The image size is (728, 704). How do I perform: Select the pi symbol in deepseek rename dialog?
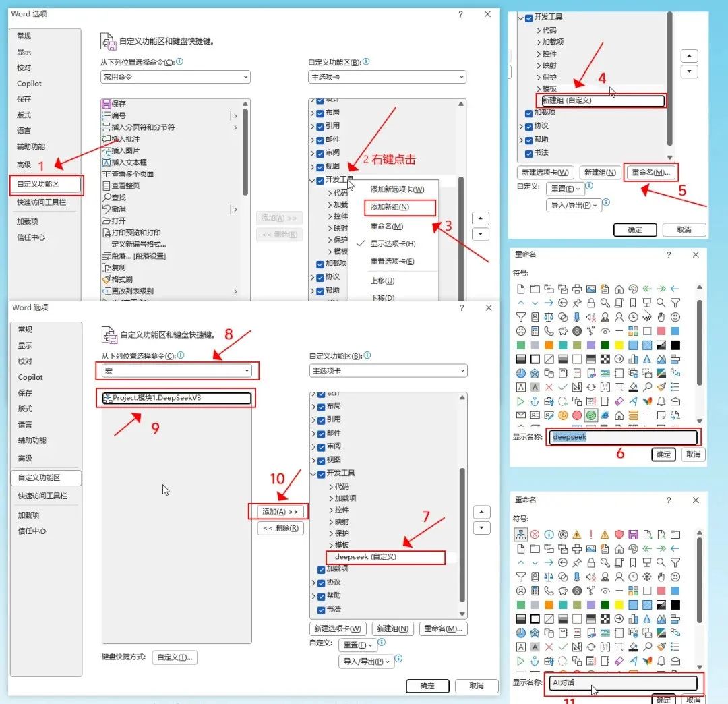[x=619, y=387]
